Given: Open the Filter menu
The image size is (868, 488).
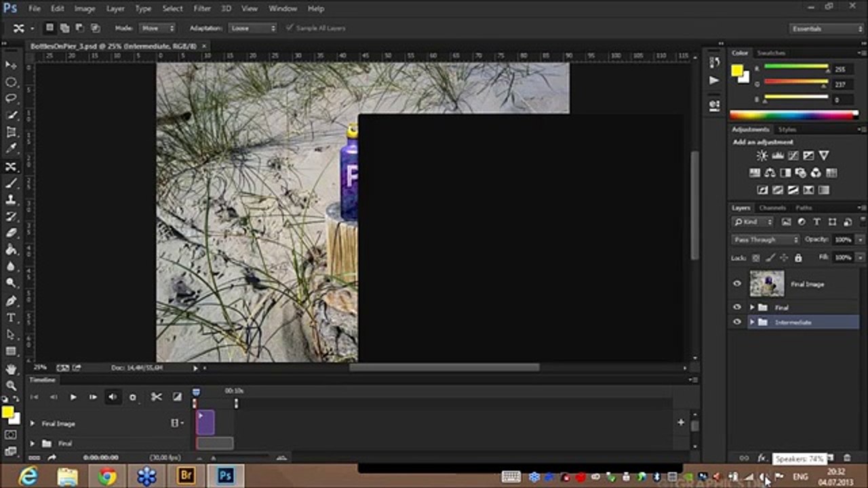Looking at the screenshot, I should [202, 9].
